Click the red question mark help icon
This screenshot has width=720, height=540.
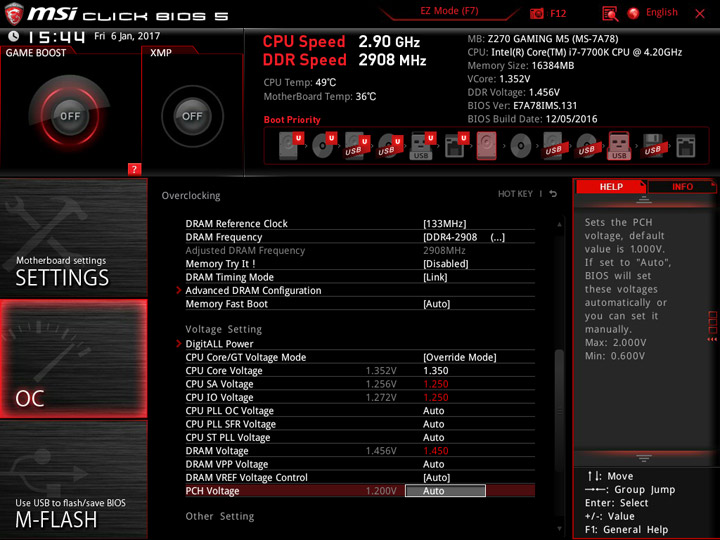[134, 169]
